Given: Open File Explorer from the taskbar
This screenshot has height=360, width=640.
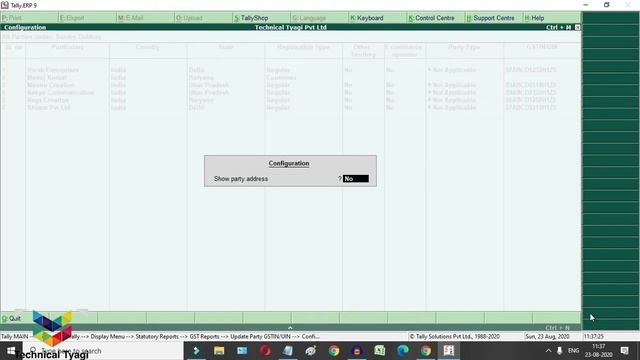Looking at the screenshot, I should [219, 351].
